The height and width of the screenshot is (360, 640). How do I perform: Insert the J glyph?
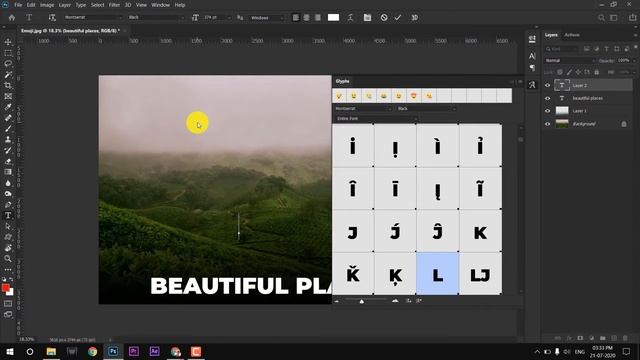(353, 231)
